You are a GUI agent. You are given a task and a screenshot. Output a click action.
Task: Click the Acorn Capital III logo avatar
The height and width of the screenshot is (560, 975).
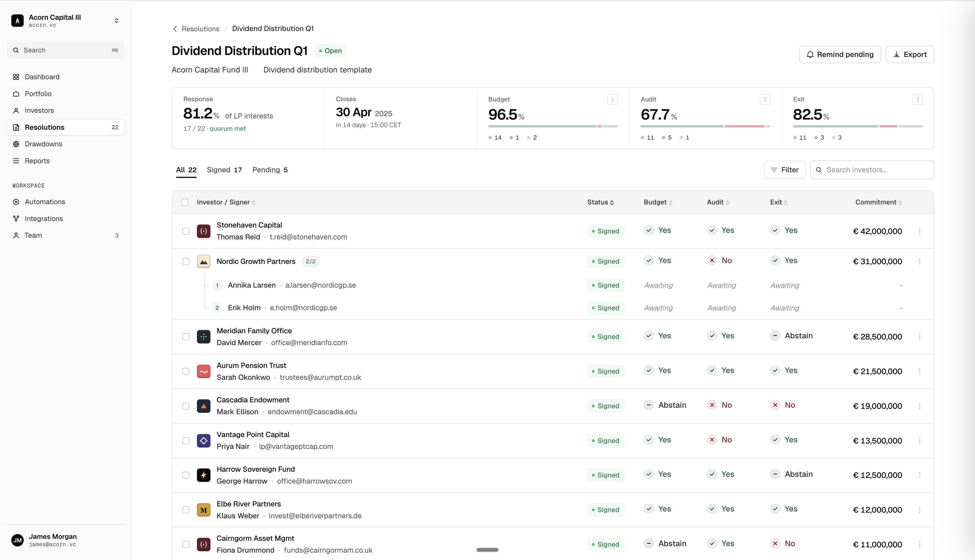click(17, 21)
